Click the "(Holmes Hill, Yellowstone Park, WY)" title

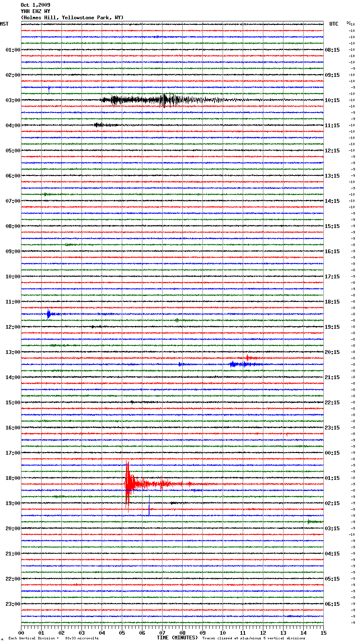click(x=72, y=18)
